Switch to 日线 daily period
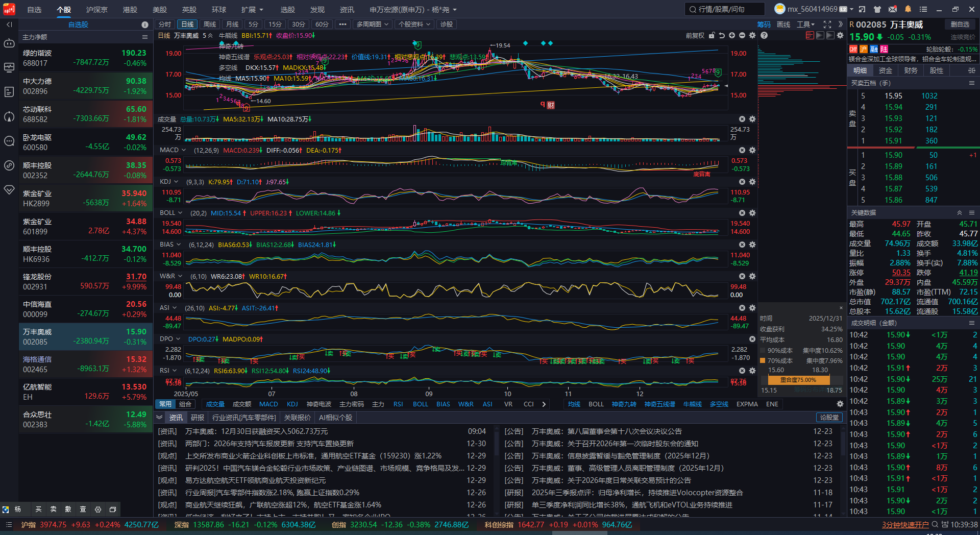980x535 pixels. (x=188, y=25)
